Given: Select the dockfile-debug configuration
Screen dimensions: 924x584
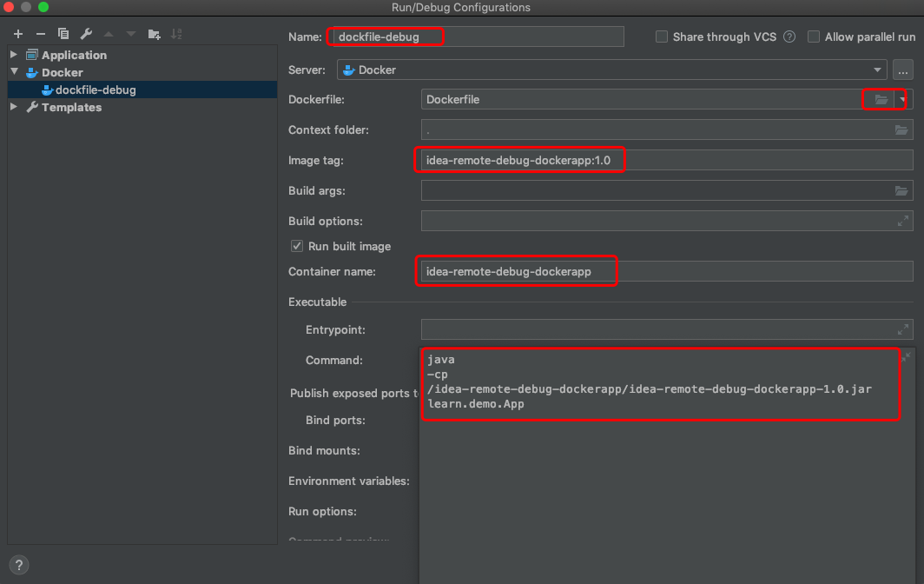Looking at the screenshot, I should pyautogui.click(x=93, y=90).
